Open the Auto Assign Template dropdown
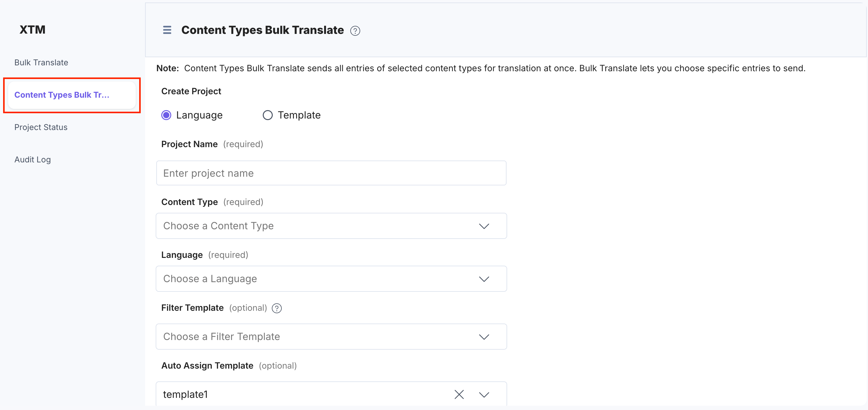This screenshot has height=410, width=868. click(484, 394)
